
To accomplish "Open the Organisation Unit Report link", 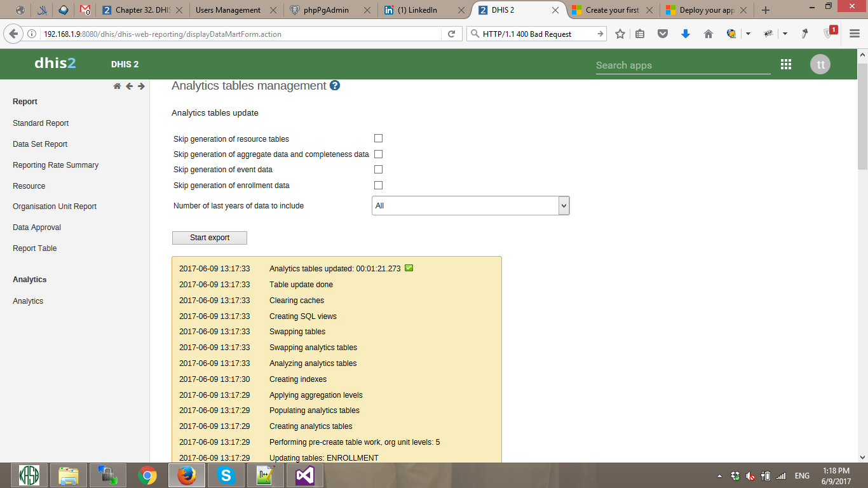I will tap(55, 207).
